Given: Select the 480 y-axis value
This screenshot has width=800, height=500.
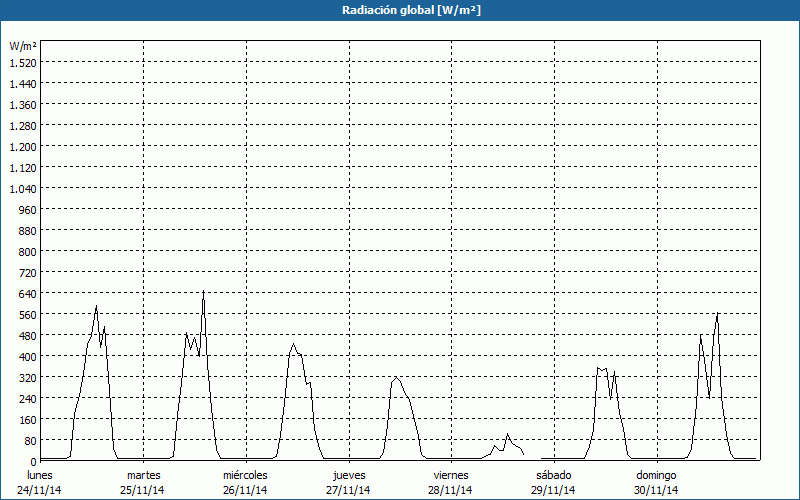Looking at the screenshot, I should [x=30, y=336].
